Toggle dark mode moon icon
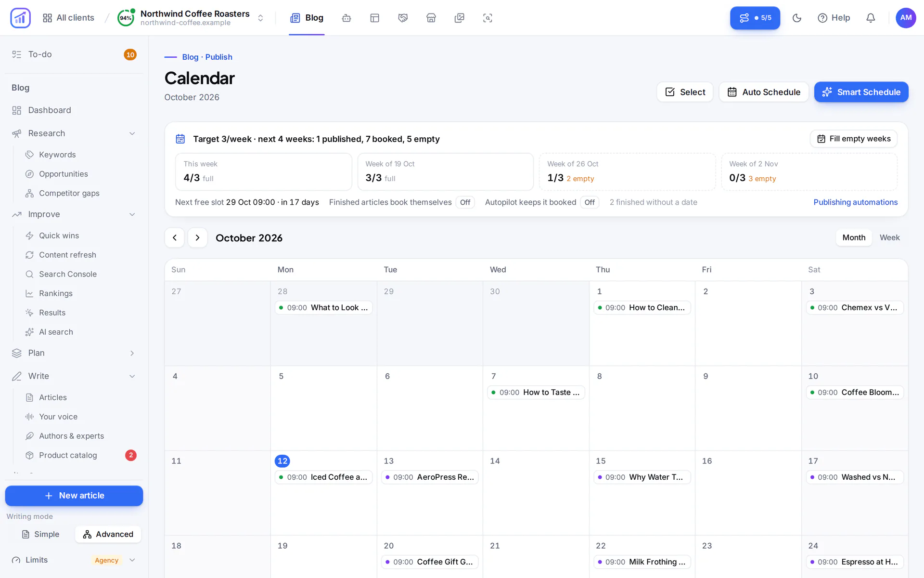The height and width of the screenshot is (578, 924). [797, 18]
